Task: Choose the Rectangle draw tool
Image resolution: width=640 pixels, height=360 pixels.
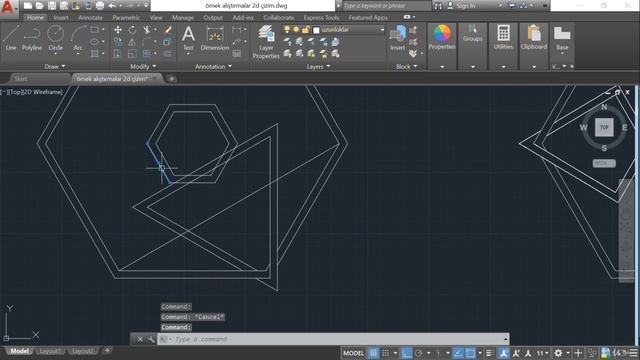Action: pyautogui.click(x=94, y=30)
